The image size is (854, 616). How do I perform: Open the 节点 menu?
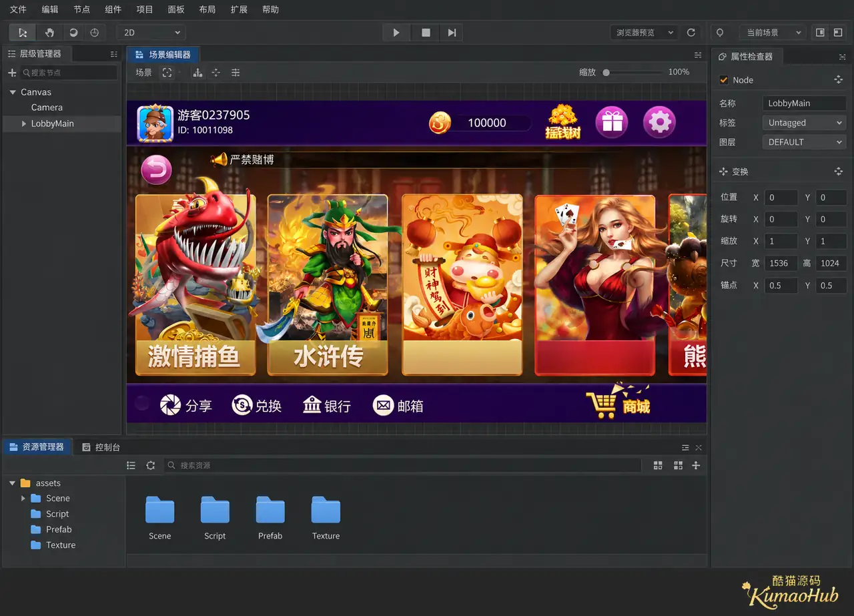[81, 10]
